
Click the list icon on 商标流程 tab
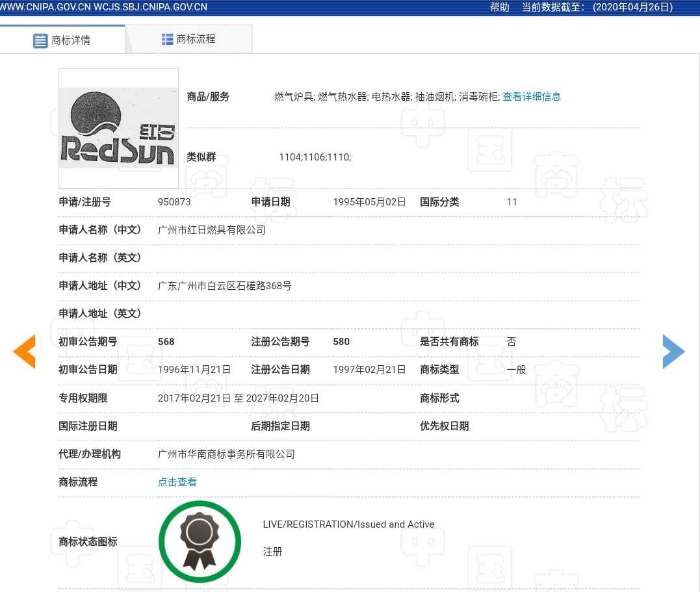[x=167, y=39]
